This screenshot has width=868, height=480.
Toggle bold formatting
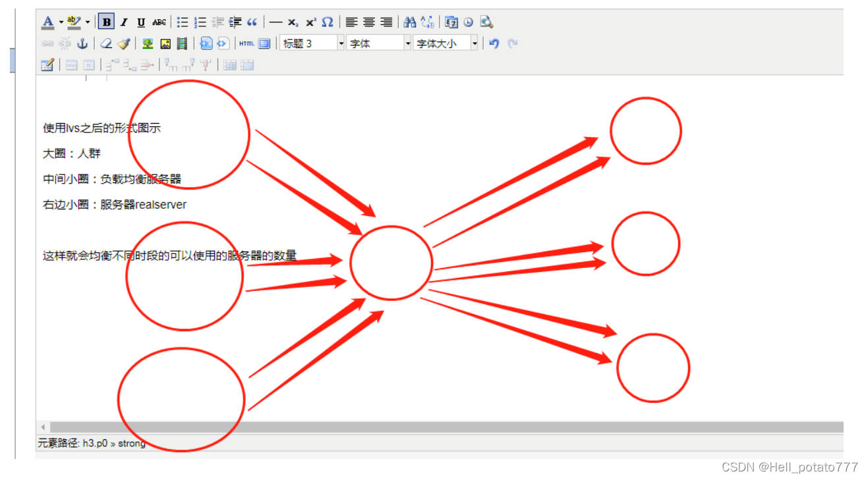point(106,22)
